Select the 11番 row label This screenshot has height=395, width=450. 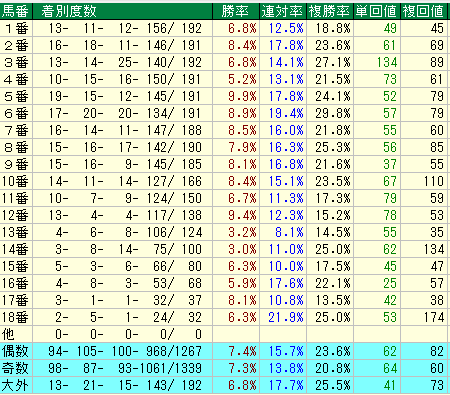pos(15,198)
